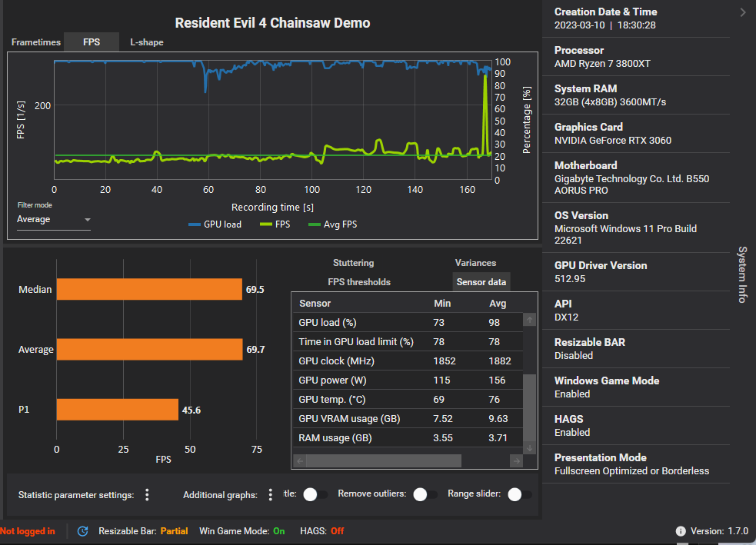The height and width of the screenshot is (545, 756).
Task: Click the Not logged in status
Action: coord(28,531)
